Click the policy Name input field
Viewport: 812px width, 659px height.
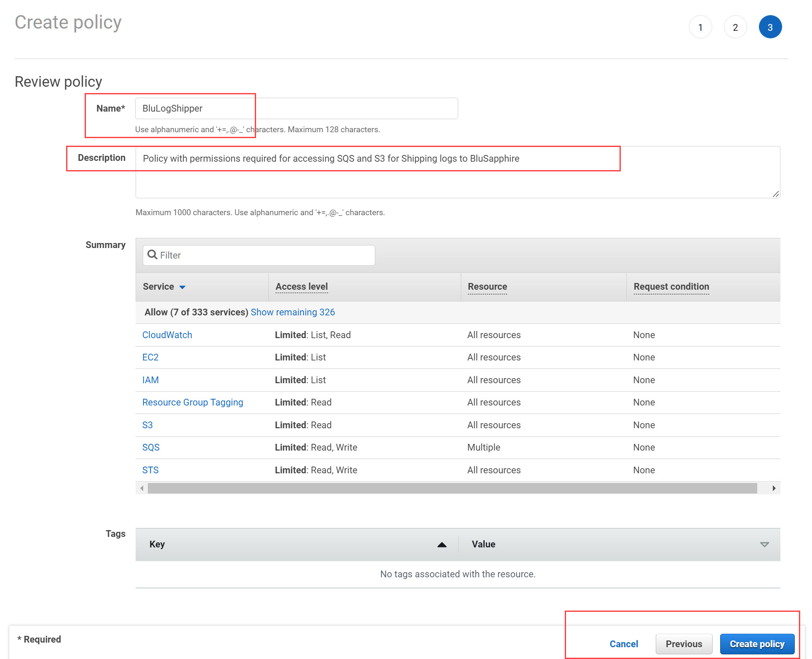coord(296,109)
